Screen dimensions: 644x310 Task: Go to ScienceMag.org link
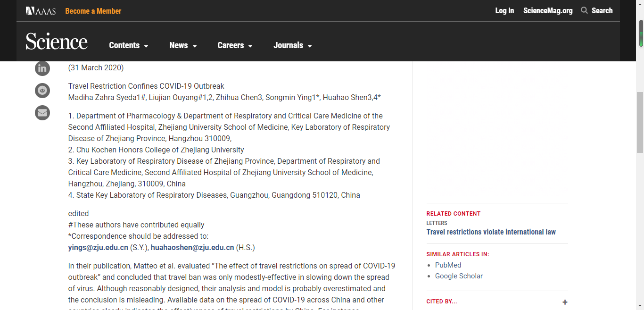[x=548, y=10]
